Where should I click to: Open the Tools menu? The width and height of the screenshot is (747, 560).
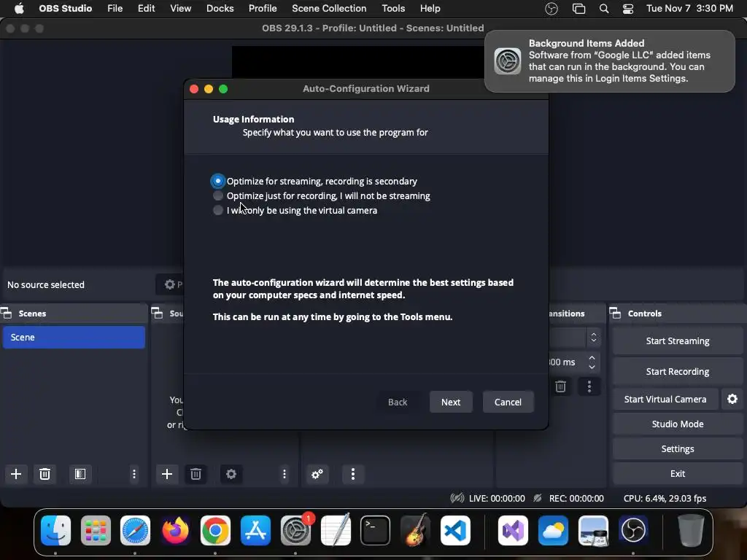click(x=393, y=9)
